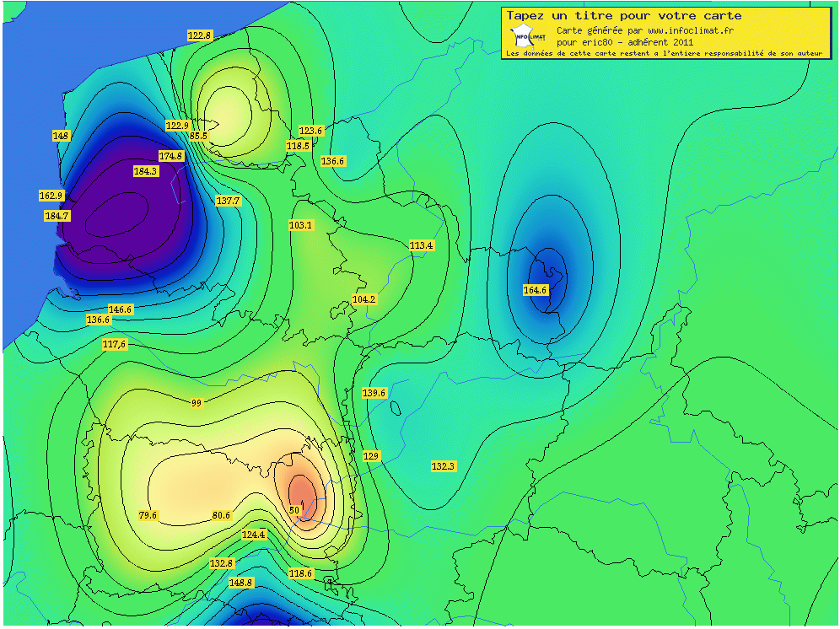Click the 148.8 value label

tap(240, 583)
